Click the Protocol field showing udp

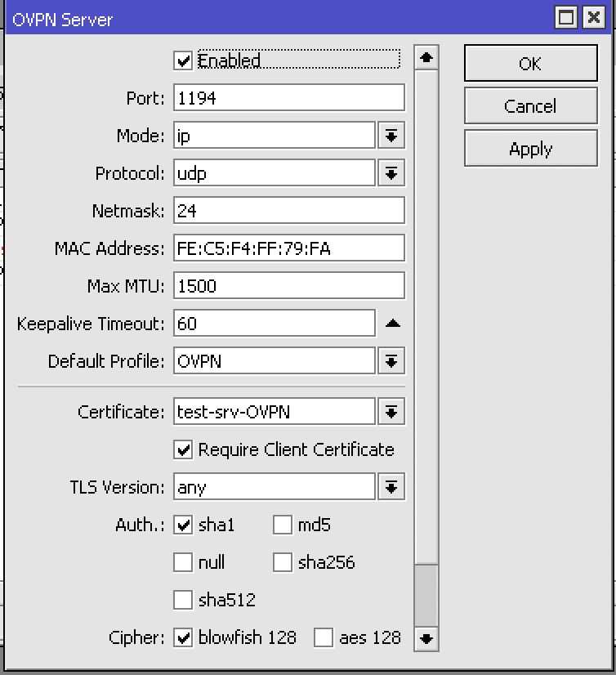pos(275,173)
